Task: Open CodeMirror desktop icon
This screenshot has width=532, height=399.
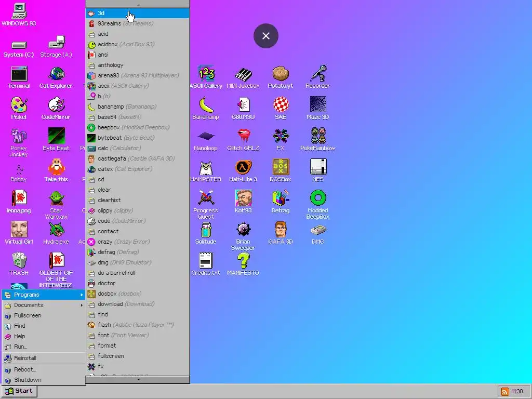Action: pyautogui.click(x=56, y=109)
